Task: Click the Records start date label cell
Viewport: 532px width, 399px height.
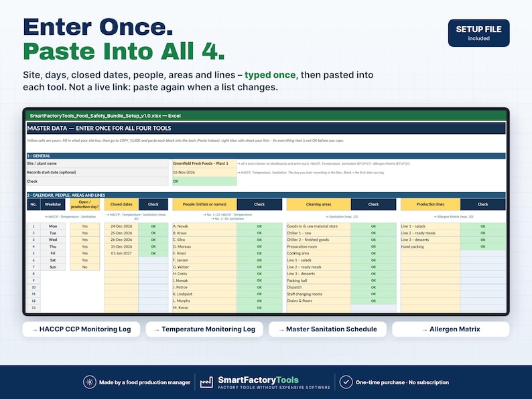Action: coord(97,172)
